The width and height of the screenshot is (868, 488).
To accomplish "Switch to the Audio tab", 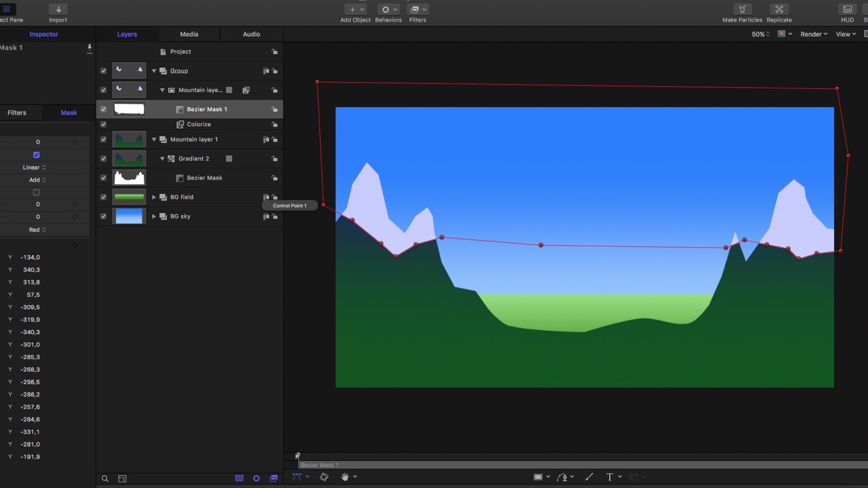I will pos(252,34).
